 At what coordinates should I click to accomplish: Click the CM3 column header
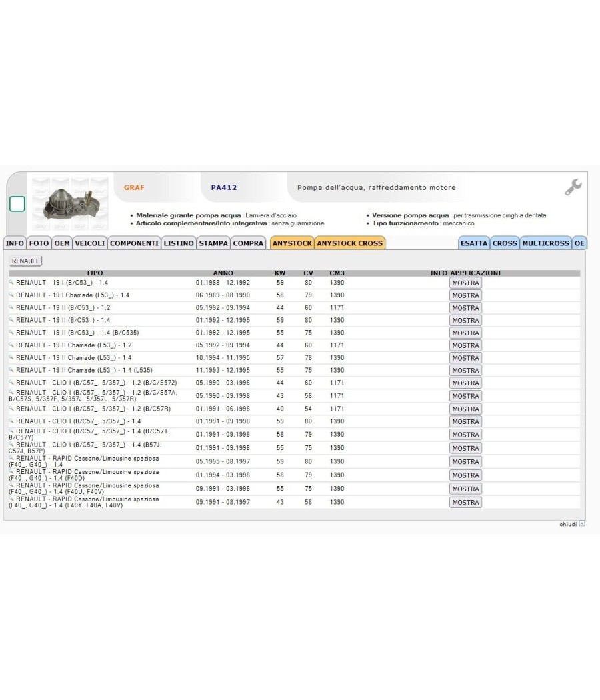coord(337,273)
